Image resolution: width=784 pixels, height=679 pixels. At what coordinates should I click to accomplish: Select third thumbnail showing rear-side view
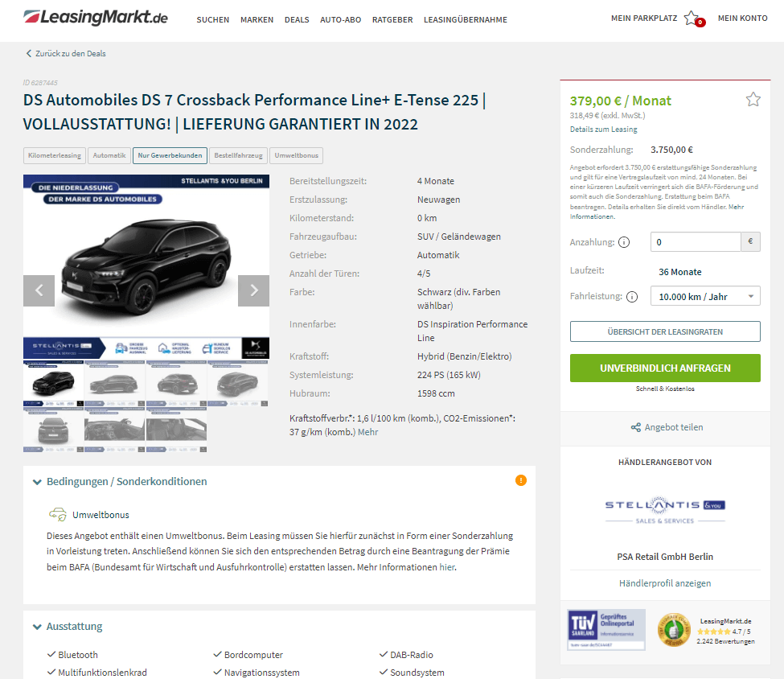176,383
